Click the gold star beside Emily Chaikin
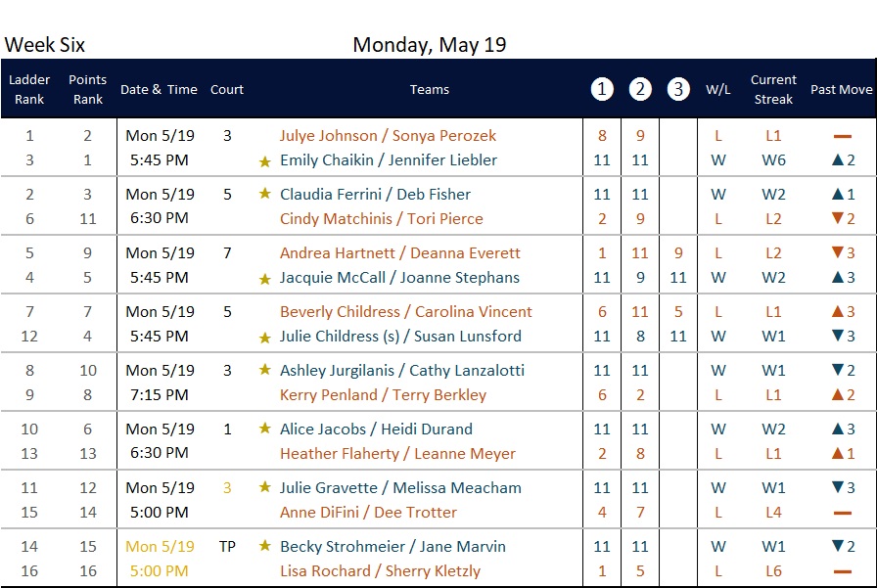The image size is (877, 588). [264, 161]
